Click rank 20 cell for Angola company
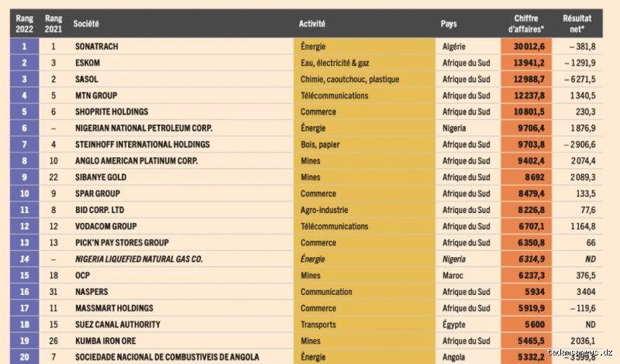620x364 pixels. [25, 356]
